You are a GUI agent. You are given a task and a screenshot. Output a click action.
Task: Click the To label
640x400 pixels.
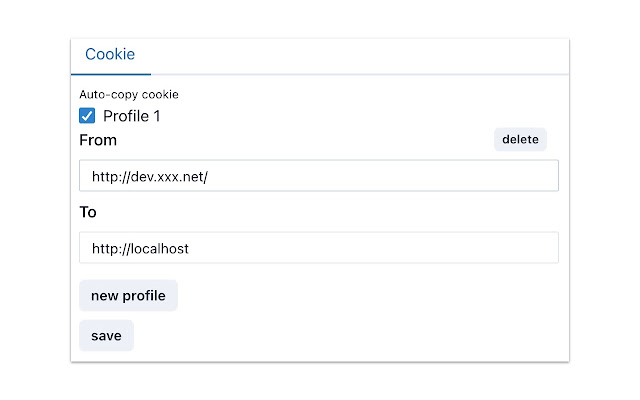pos(88,212)
